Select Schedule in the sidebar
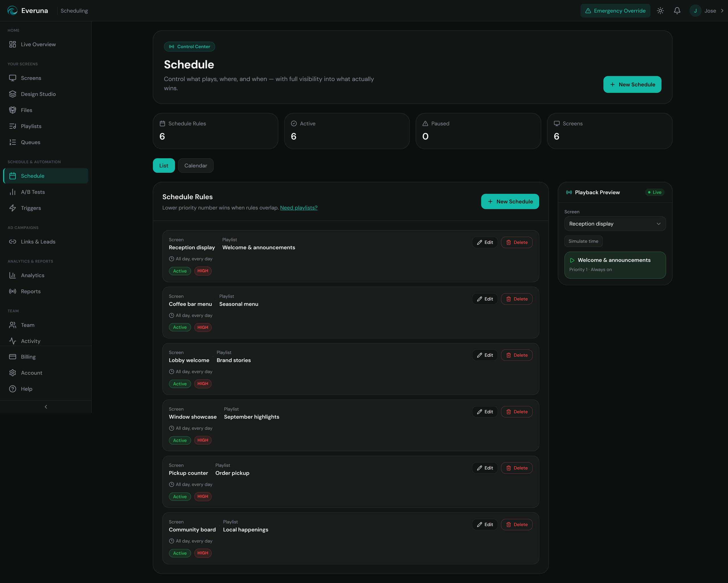728x583 pixels. pos(45,176)
